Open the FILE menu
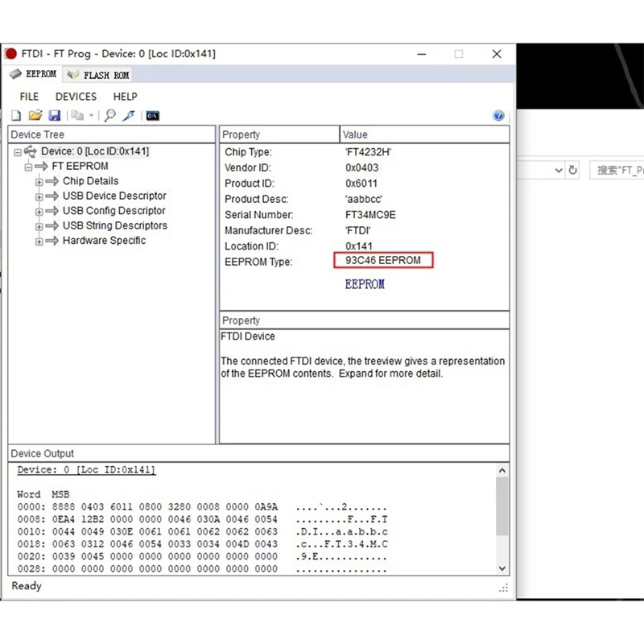The width and height of the screenshot is (644, 644). (x=29, y=97)
